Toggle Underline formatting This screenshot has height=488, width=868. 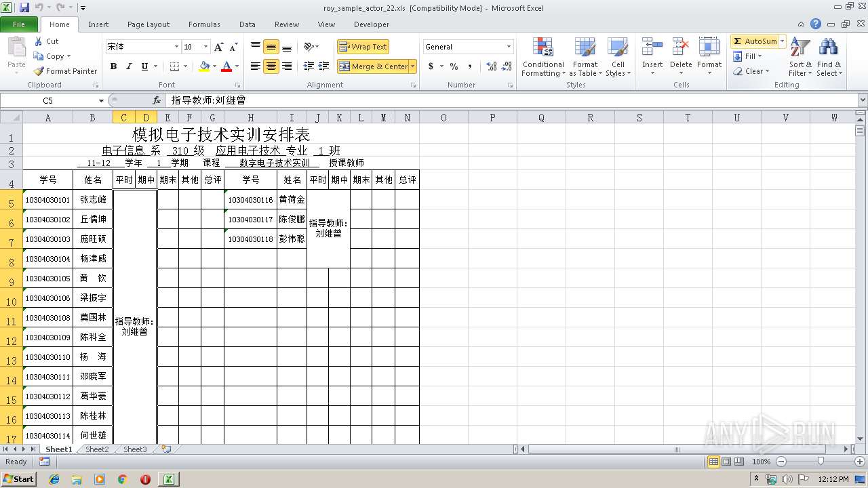(144, 66)
